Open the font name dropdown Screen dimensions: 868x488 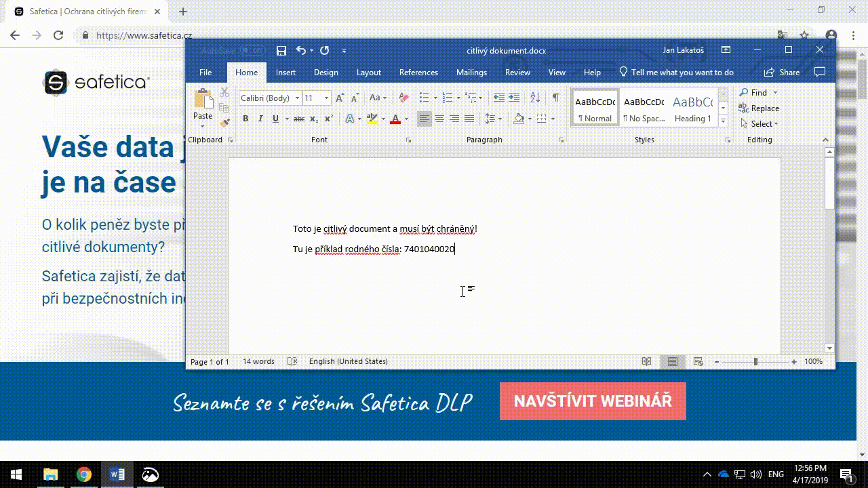point(297,98)
